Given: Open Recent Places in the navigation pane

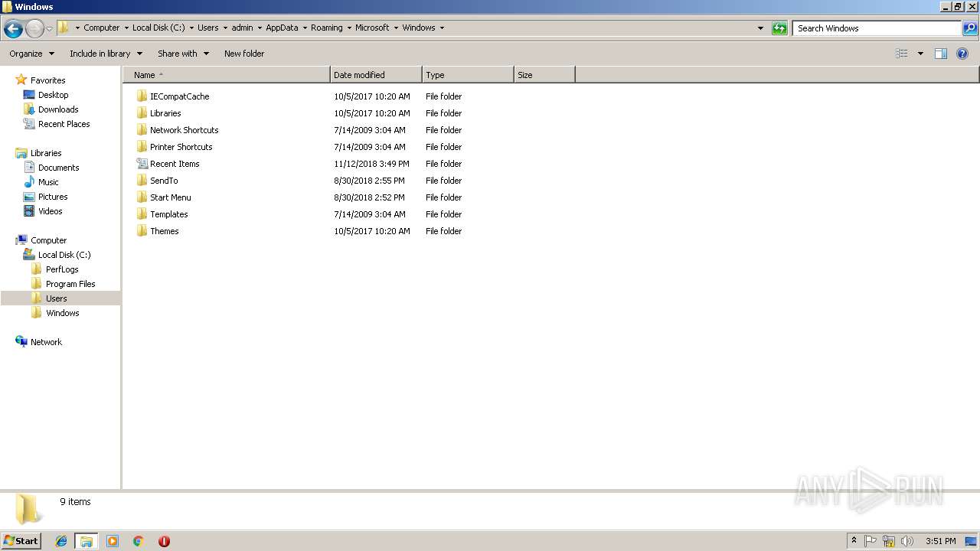Looking at the screenshot, I should click(64, 124).
